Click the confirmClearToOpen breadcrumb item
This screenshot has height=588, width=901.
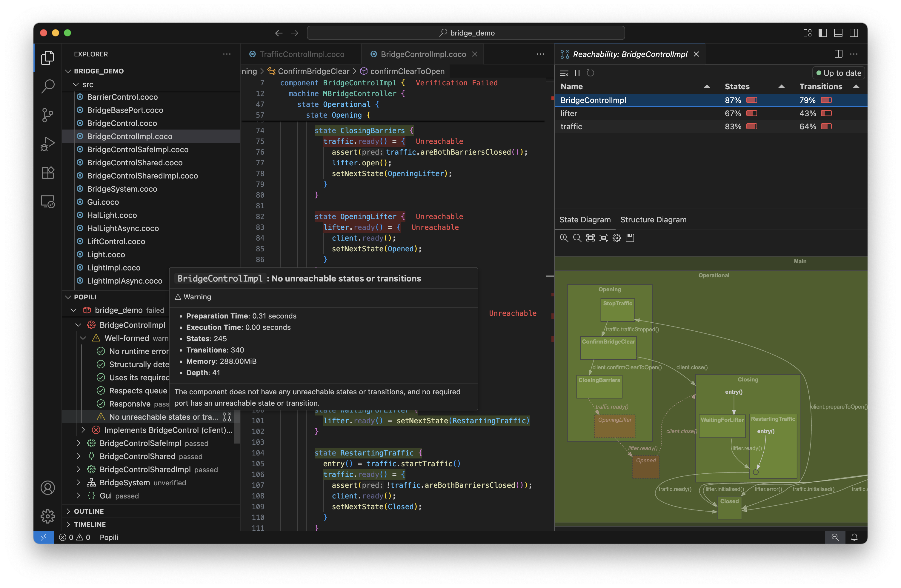click(x=407, y=71)
